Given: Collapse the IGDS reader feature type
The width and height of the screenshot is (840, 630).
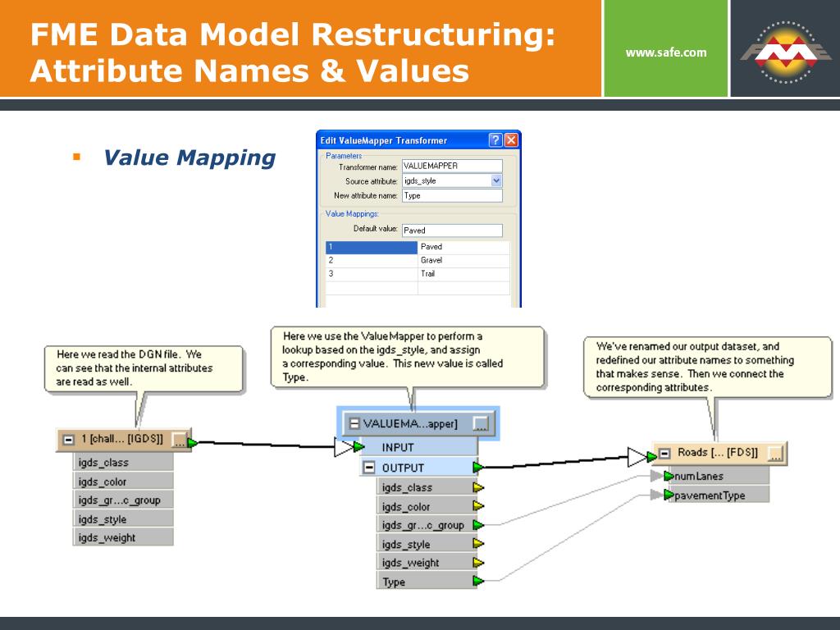Looking at the screenshot, I should point(69,440).
